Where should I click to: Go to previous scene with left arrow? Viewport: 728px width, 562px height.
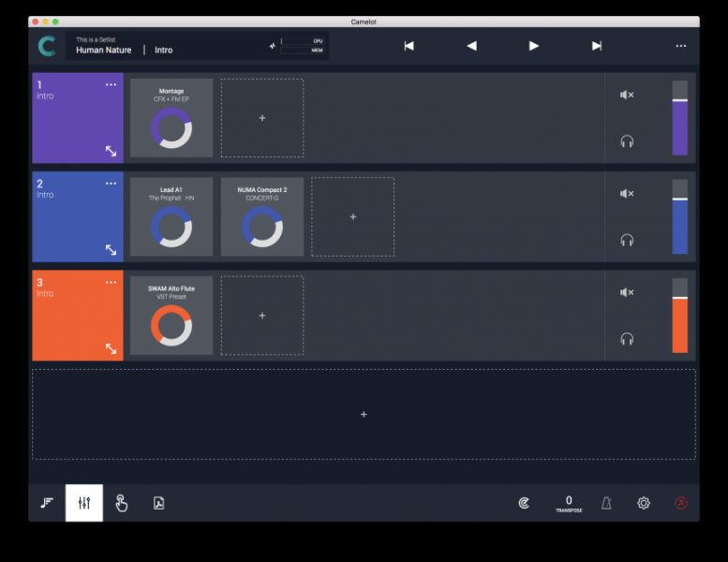(471, 46)
